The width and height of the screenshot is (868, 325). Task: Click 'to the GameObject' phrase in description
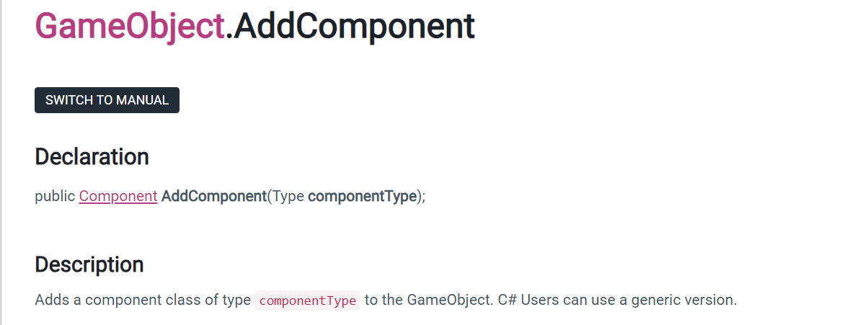click(x=428, y=300)
